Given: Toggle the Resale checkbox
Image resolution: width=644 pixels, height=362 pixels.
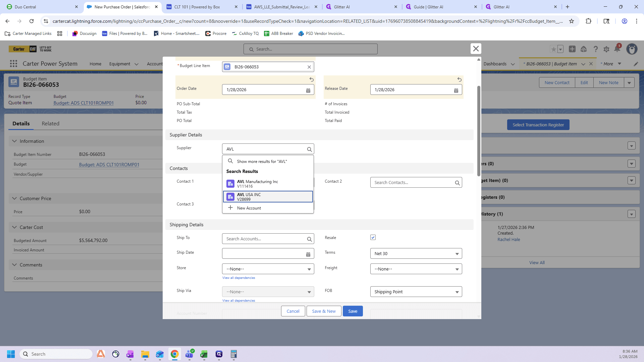Looking at the screenshot, I should (x=373, y=237).
